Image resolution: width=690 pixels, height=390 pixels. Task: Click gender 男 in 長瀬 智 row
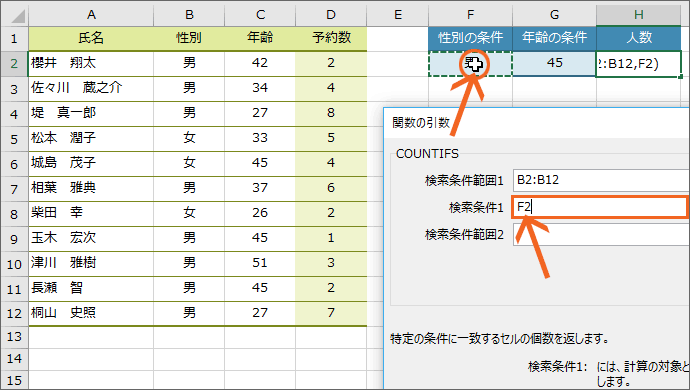point(189,289)
